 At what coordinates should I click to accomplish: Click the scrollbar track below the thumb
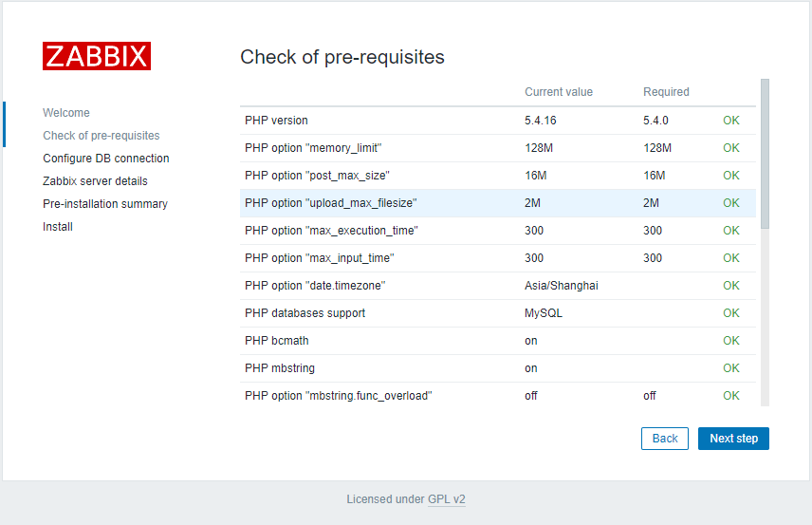(765, 317)
